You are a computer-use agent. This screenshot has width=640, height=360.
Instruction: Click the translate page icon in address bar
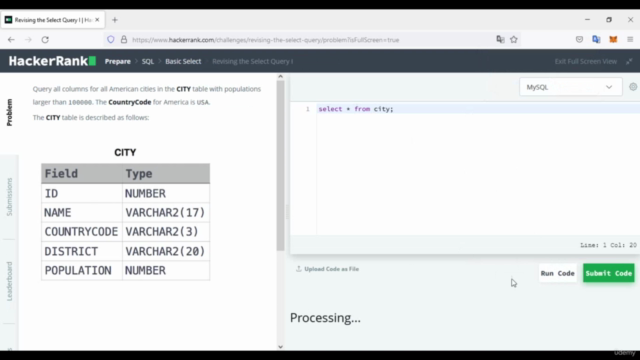500,39
